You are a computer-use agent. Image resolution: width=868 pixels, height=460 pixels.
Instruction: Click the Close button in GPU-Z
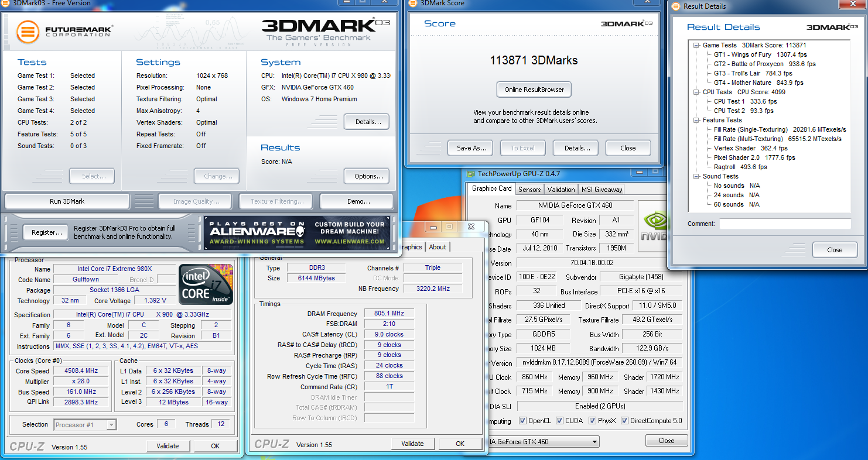pos(667,441)
